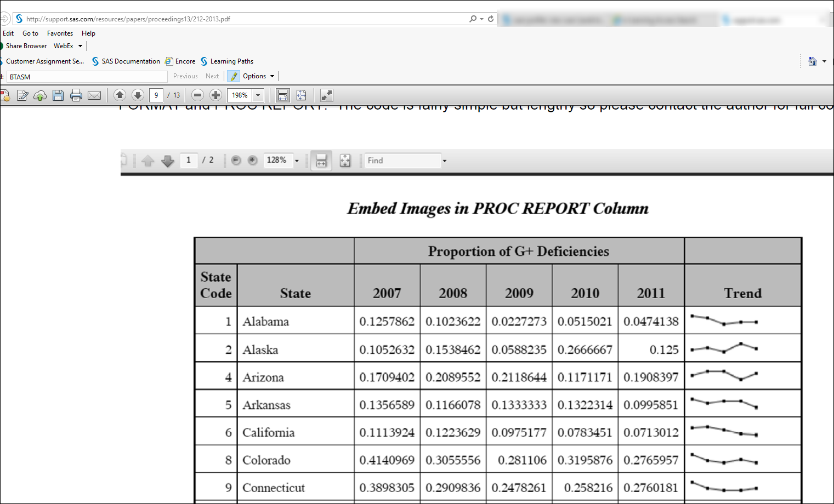Open embedded viewer's Find dropdown arrow
Screen dimensions: 834x504
pos(445,161)
